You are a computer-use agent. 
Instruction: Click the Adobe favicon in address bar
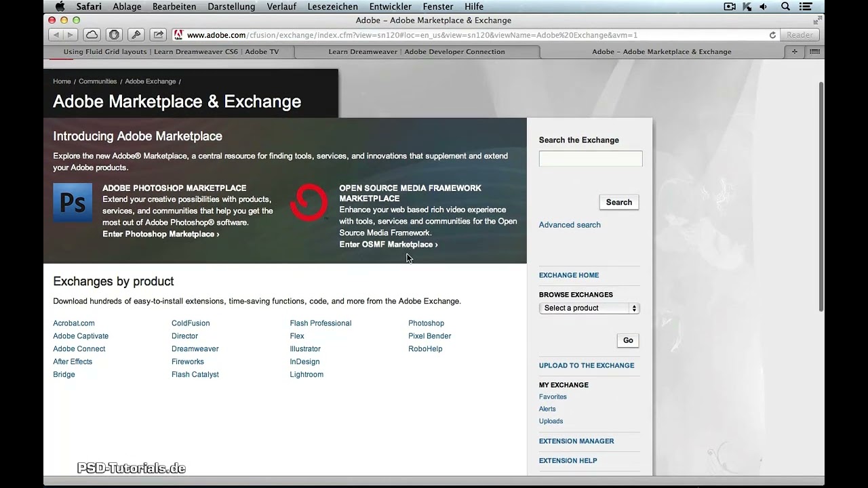coord(178,35)
